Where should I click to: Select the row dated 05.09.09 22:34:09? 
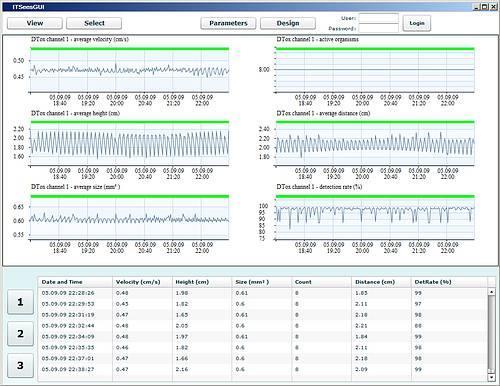(x=263, y=337)
